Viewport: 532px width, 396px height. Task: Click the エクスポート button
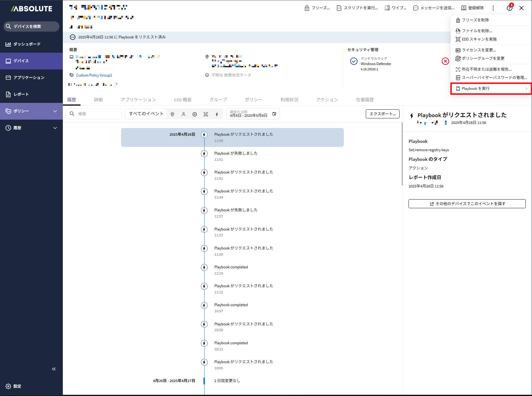(383, 114)
